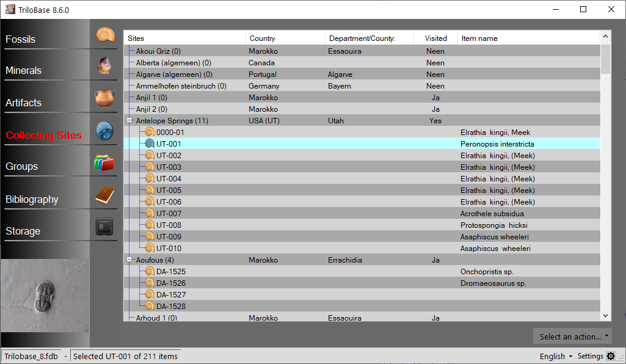Click the fossil icon beside UT-002
Screen dimensions: 626x364
pyautogui.click(x=150, y=155)
